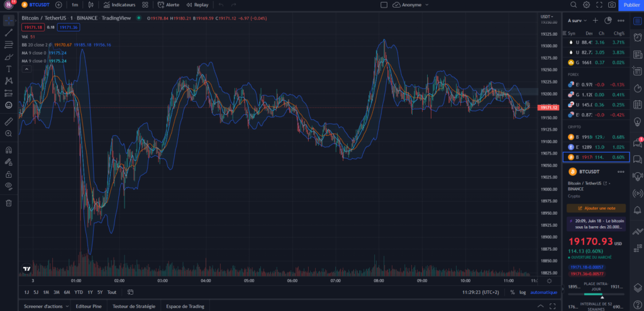Open the BTCUSDT symbol search
The image size is (644, 311).
(36, 5)
